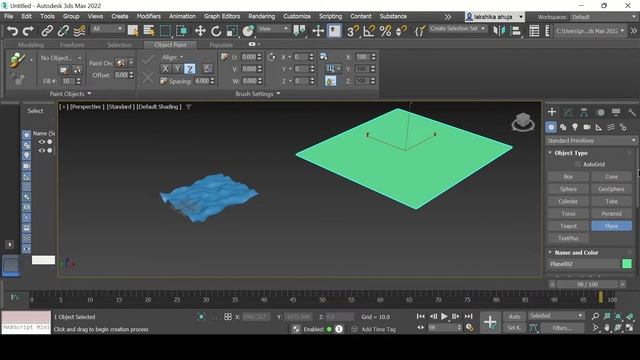Click the Object Paint brush icon

point(17,60)
